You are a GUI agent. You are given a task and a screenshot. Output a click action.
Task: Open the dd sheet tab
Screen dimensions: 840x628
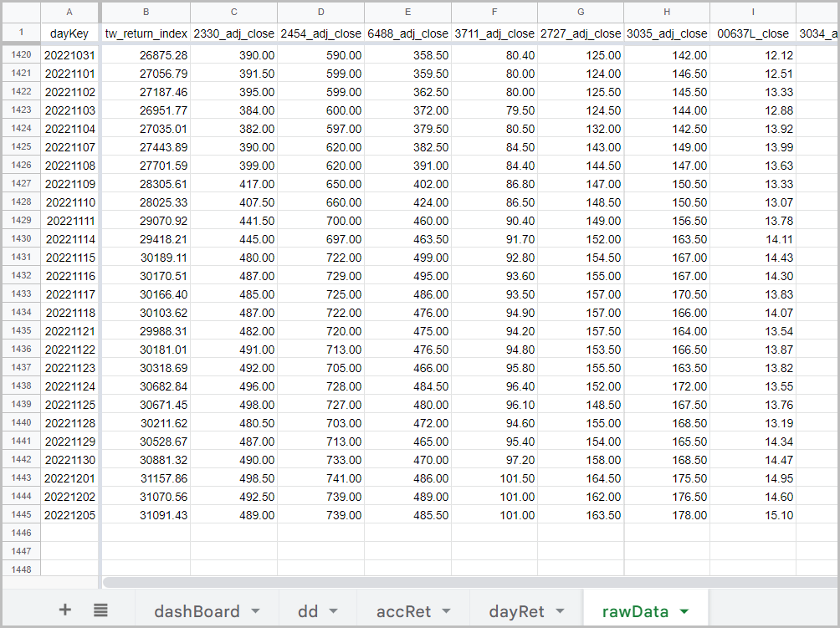click(x=308, y=611)
